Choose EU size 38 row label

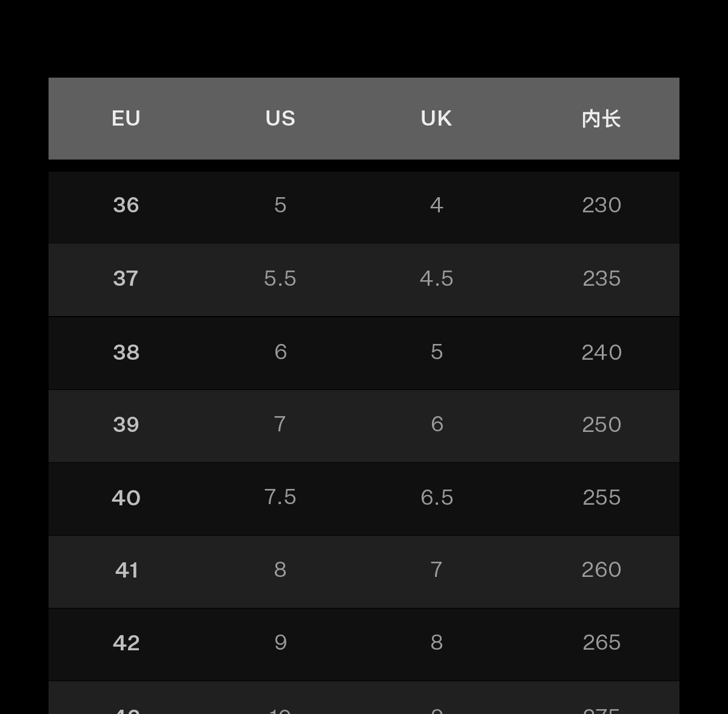pyautogui.click(x=126, y=352)
